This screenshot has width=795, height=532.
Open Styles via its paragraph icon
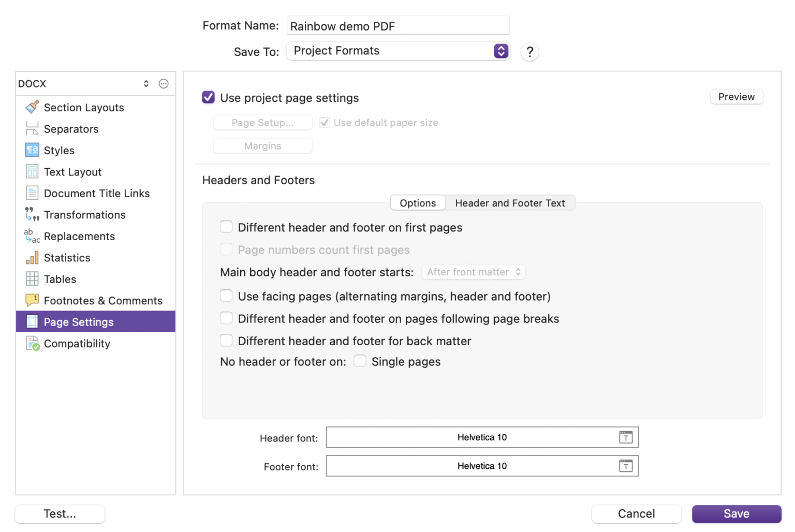click(x=32, y=150)
